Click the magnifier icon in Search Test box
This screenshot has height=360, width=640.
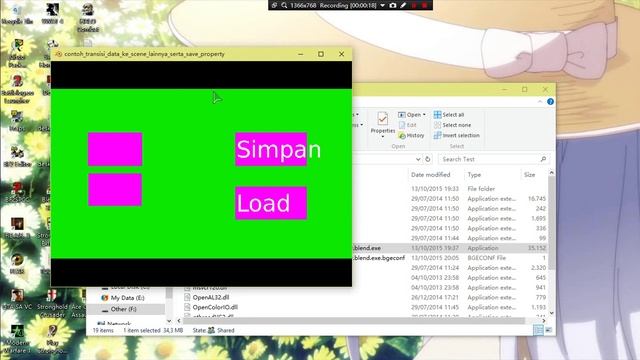coord(543,159)
